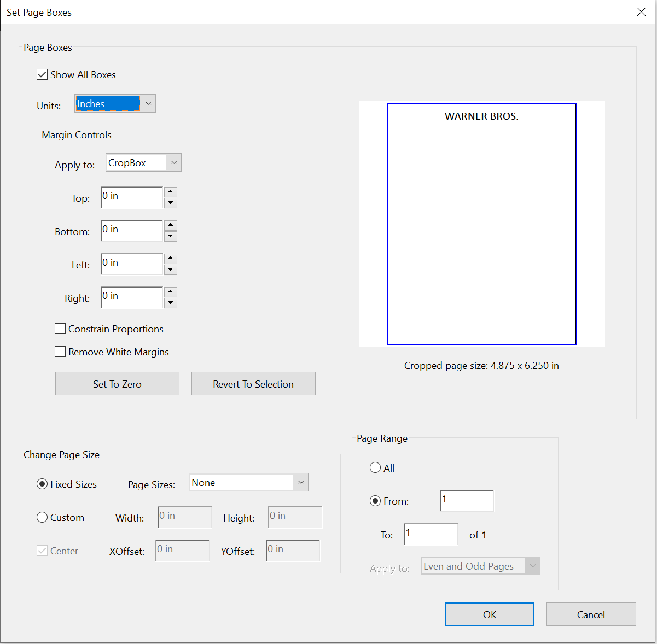Open the Apply to CropBox dropdown
The image size is (657, 644).
click(x=143, y=162)
